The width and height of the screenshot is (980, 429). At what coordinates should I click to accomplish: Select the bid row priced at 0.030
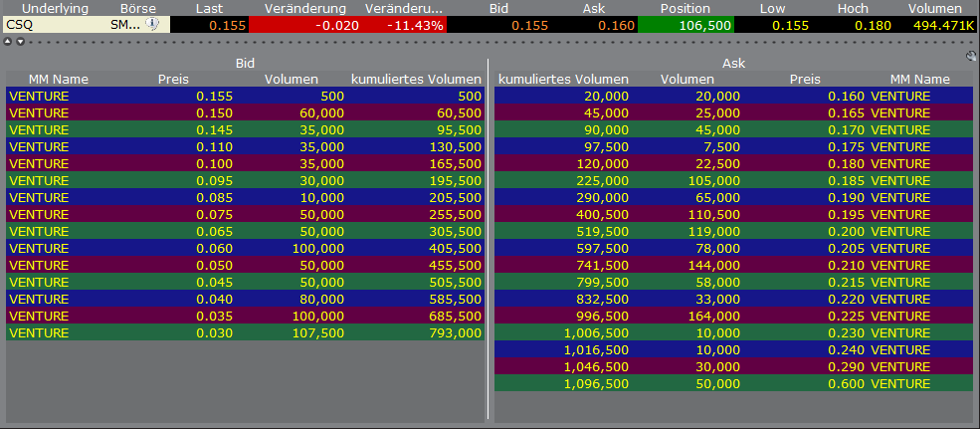tap(244, 332)
